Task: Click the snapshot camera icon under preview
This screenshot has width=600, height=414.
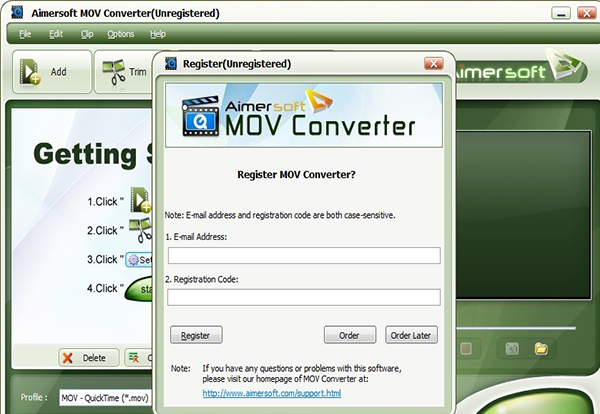Action: pyautogui.click(x=512, y=349)
